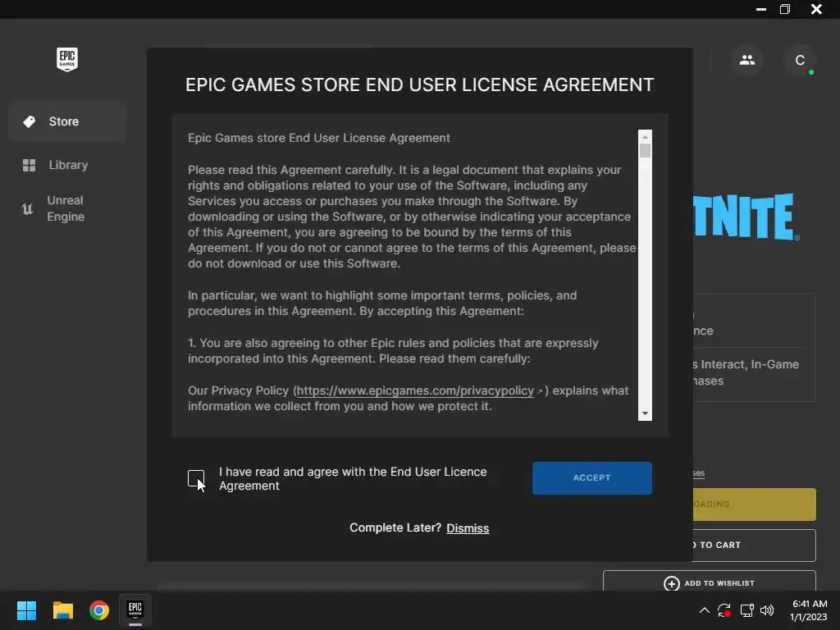Click the ACCEPT button
This screenshot has height=630, width=840.
pos(592,478)
